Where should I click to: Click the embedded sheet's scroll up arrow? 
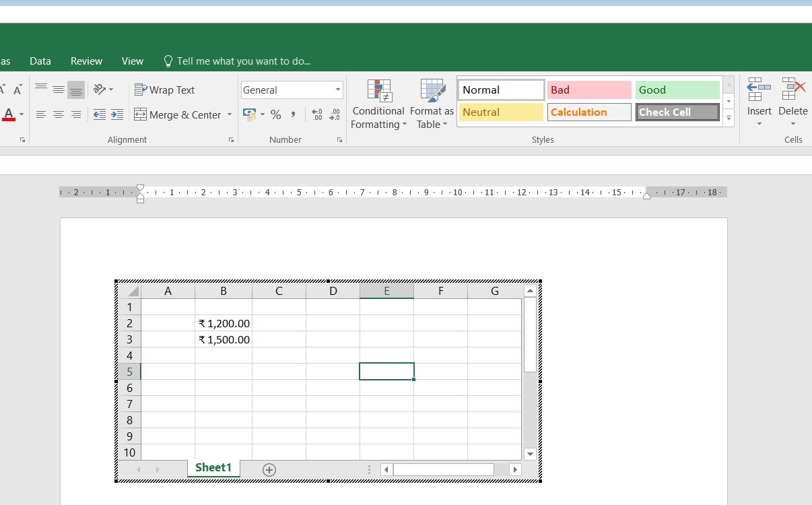coord(530,291)
